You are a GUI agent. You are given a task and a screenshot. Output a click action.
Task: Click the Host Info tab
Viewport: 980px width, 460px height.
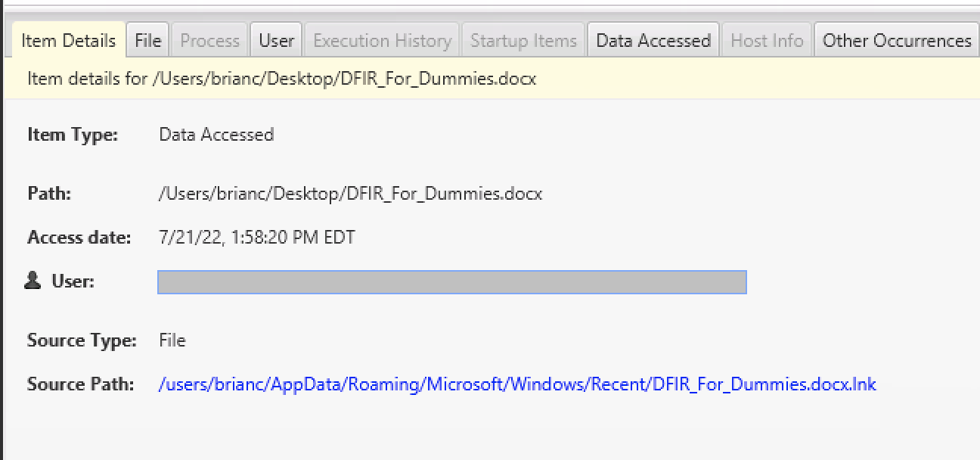click(766, 39)
